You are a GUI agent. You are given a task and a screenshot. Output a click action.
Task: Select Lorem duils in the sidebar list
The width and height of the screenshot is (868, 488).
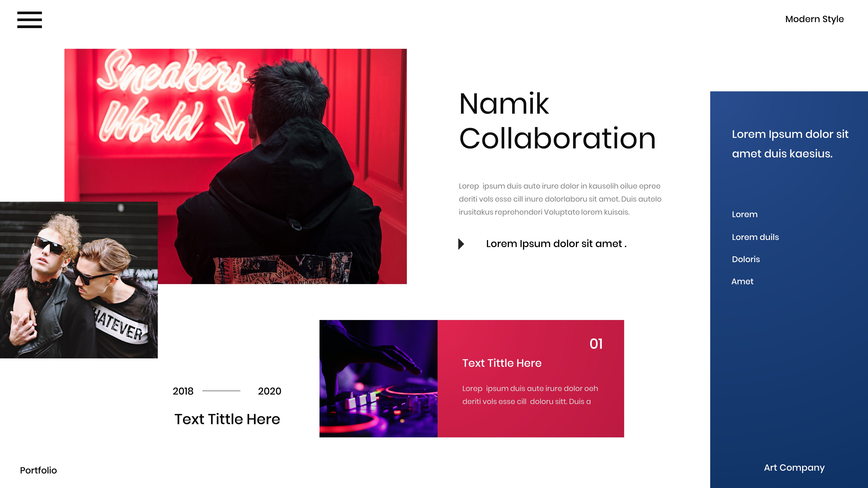click(x=755, y=237)
